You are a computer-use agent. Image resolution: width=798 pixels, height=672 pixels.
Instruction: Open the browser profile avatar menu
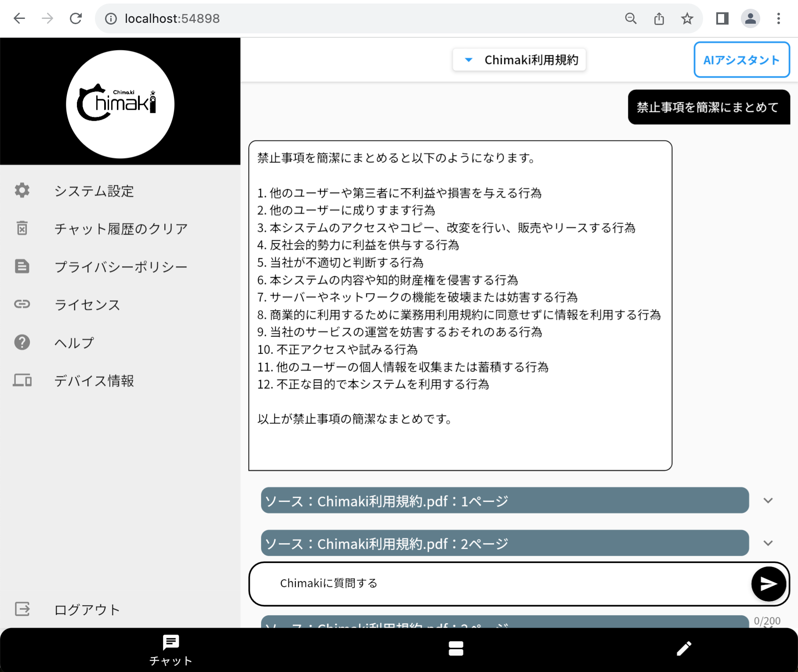pos(751,18)
